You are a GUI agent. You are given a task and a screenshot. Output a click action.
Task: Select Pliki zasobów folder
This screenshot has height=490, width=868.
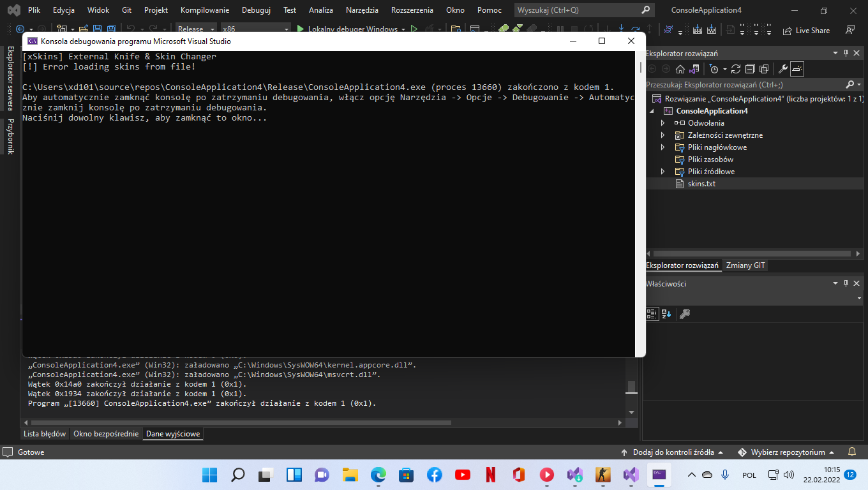point(710,160)
